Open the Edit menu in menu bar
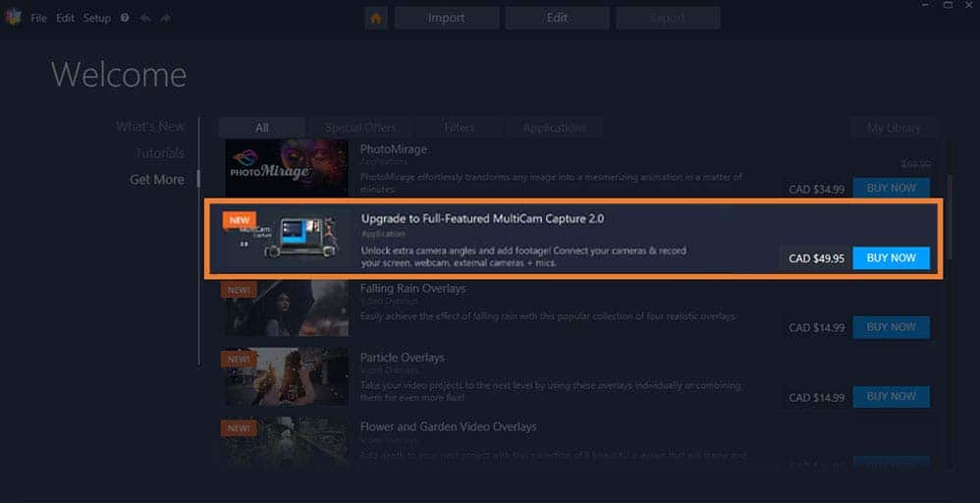Viewport: 980px width, 503px height. click(x=65, y=18)
